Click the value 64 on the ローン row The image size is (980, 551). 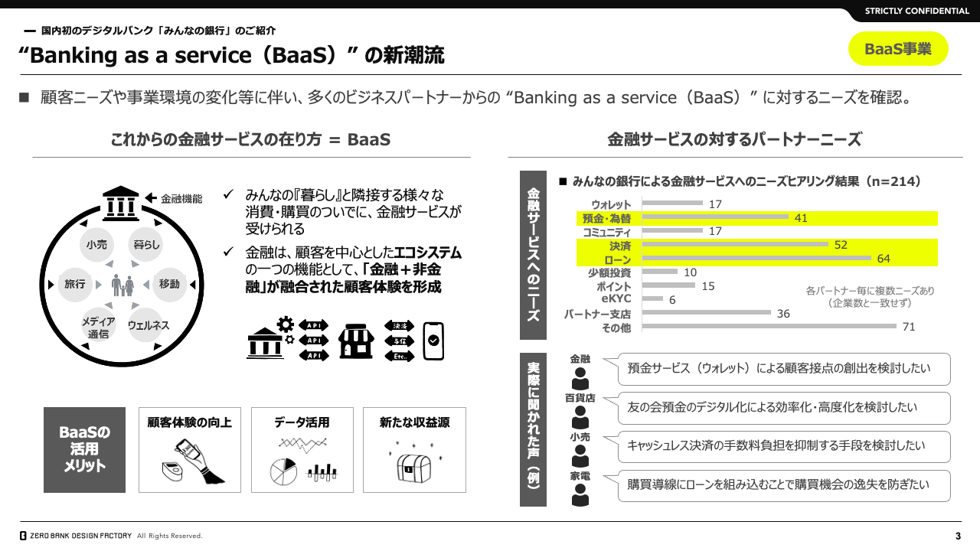point(884,259)
